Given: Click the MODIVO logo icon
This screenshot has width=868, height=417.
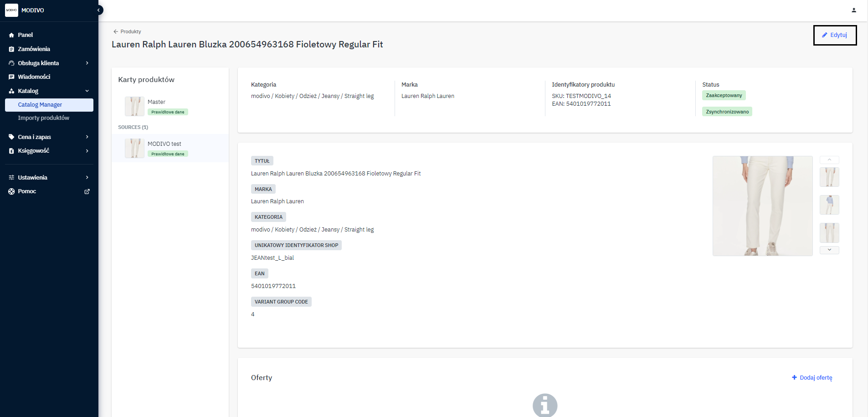Looking at the screenshot, I should [11, 10].
